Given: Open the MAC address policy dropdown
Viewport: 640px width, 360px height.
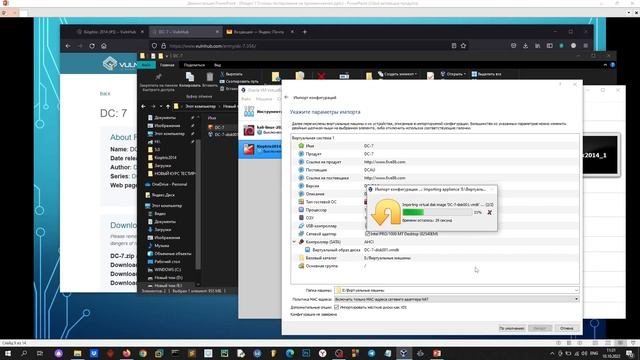Looking at the screenshot, I should point(576,299).
